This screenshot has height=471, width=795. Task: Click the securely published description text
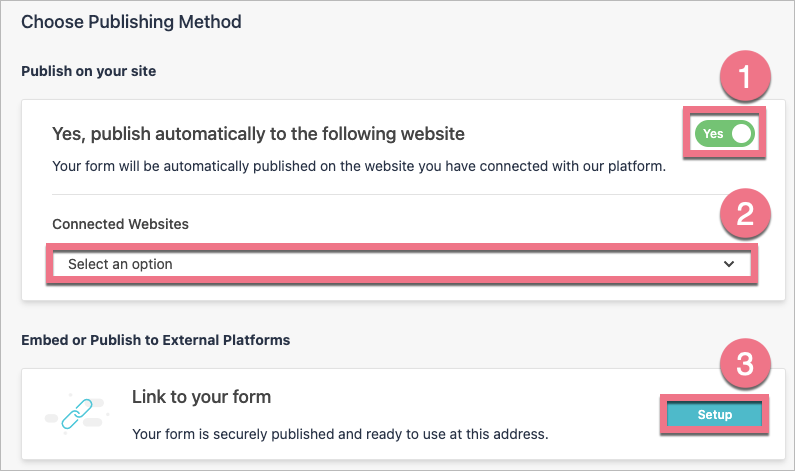click(x=340, y=435)
